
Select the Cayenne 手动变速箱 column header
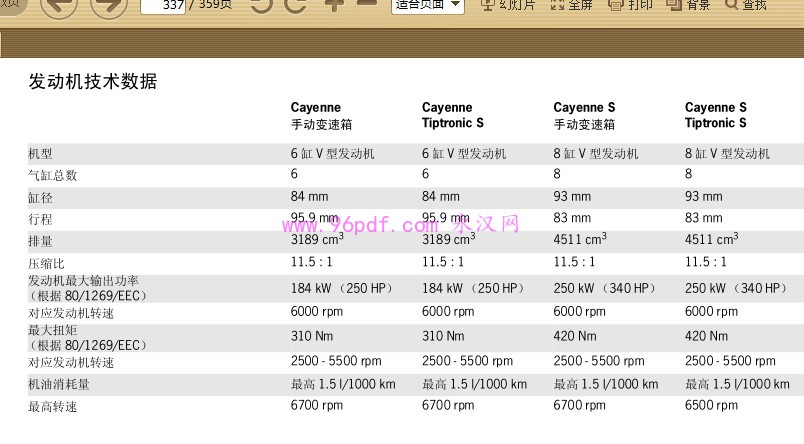(321, 116)
